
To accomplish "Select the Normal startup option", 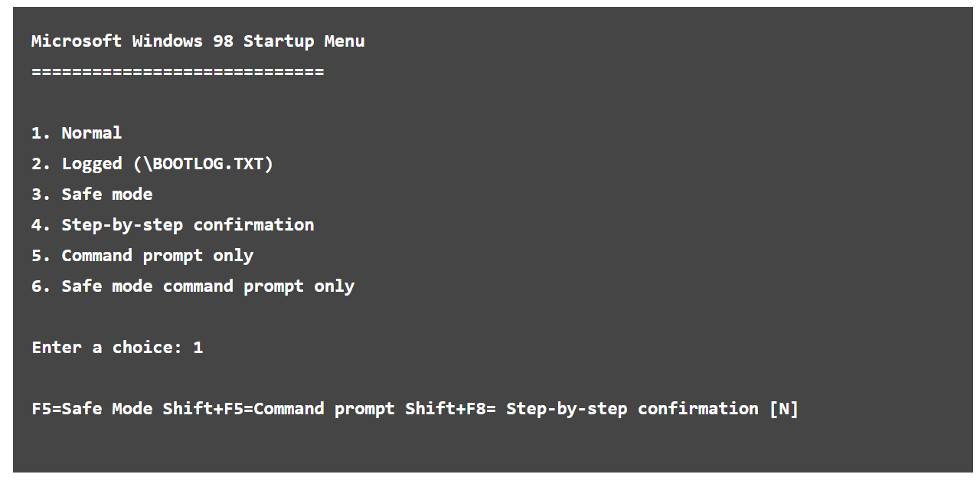I will click(x=91, y=133).
